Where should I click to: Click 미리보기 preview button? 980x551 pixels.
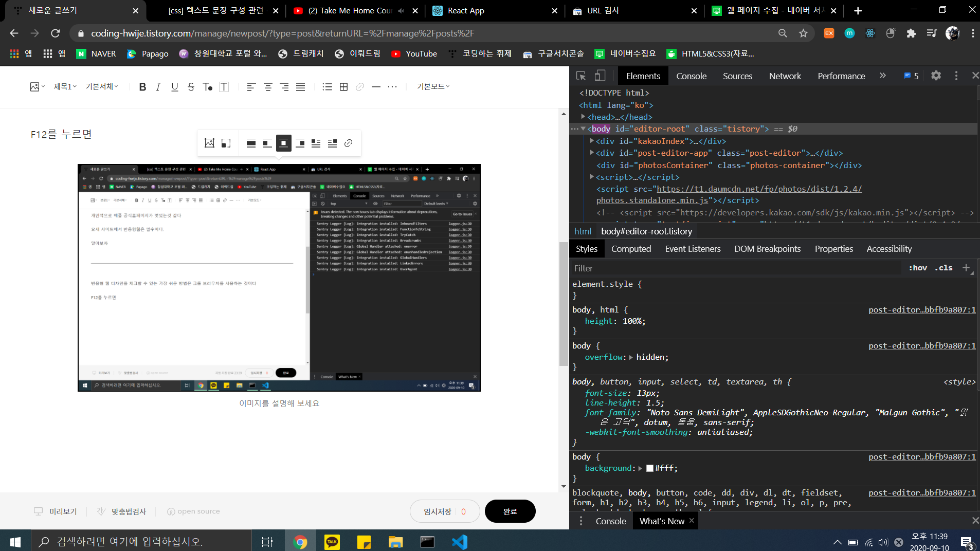(x=56, y=511)
